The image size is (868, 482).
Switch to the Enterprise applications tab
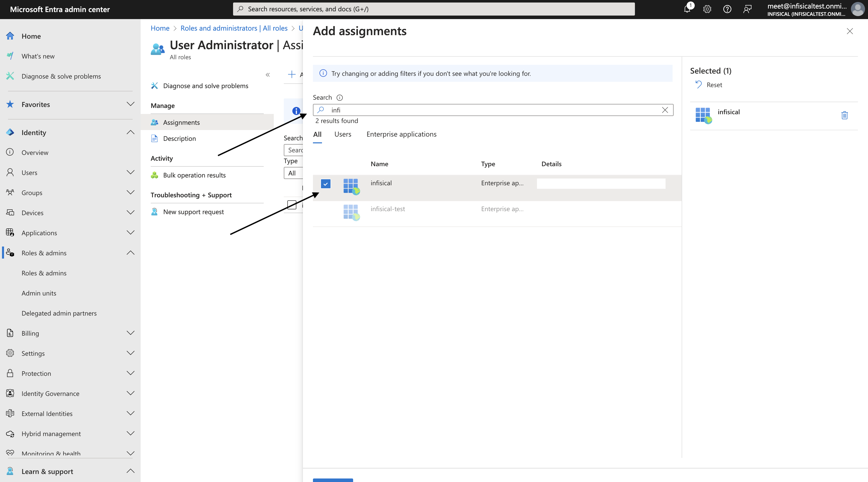[x=401, y=134]
